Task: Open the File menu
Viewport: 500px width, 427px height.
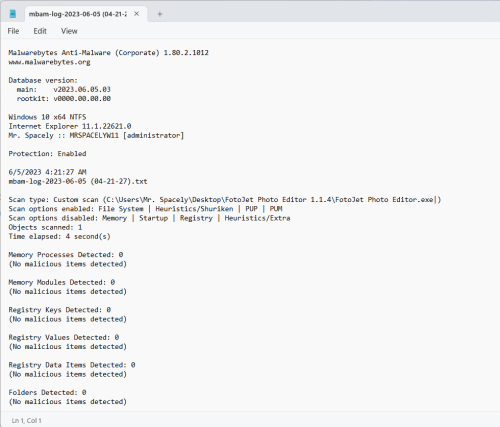Action: pos(13,31)
